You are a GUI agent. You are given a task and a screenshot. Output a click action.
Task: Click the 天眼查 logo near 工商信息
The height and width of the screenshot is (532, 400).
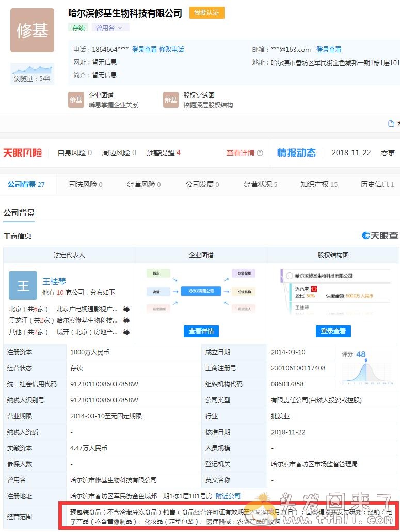(380, 235)
